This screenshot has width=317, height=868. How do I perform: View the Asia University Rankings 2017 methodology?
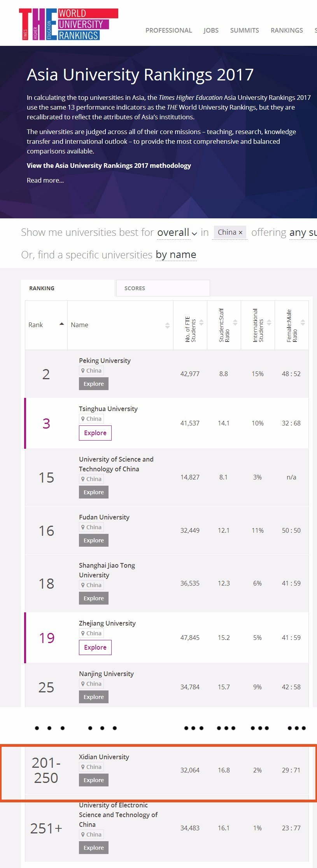(109, 166)
